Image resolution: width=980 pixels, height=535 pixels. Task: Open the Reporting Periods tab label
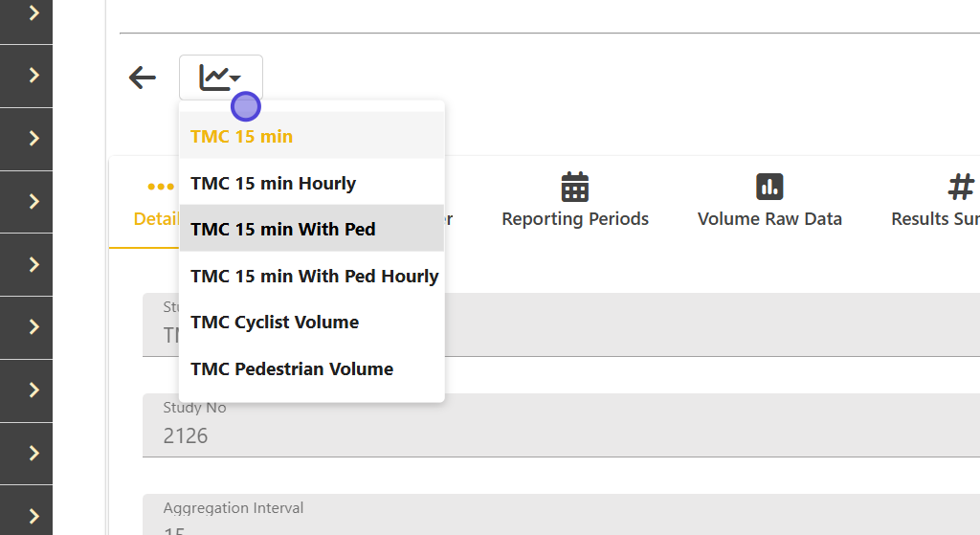(x=575, y=219)
